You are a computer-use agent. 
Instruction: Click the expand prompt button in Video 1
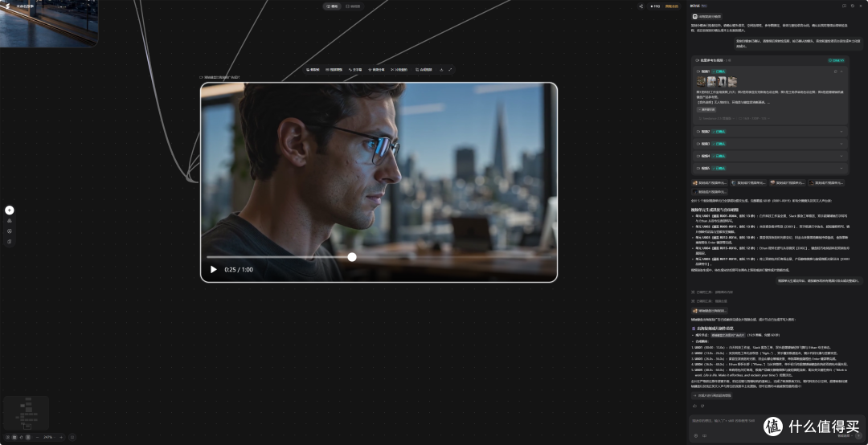tap(706, 109)
